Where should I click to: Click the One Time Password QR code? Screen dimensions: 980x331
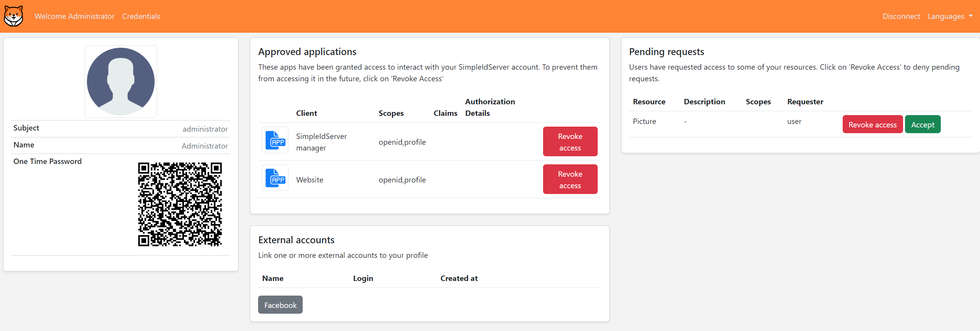[x=180, y=204]
